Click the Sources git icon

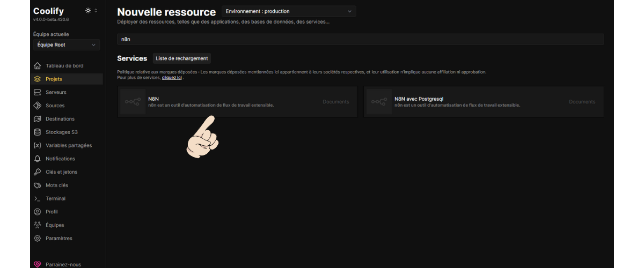[x=37, y=106]
